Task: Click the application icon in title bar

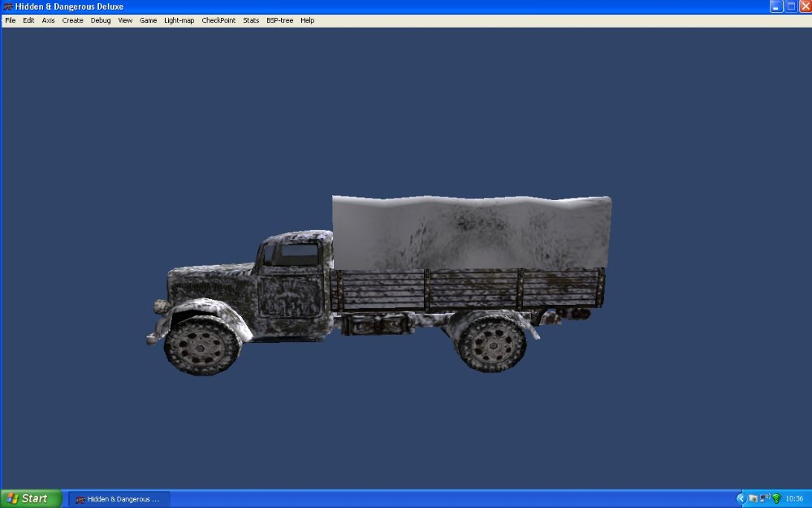Action: coord(8,7)
